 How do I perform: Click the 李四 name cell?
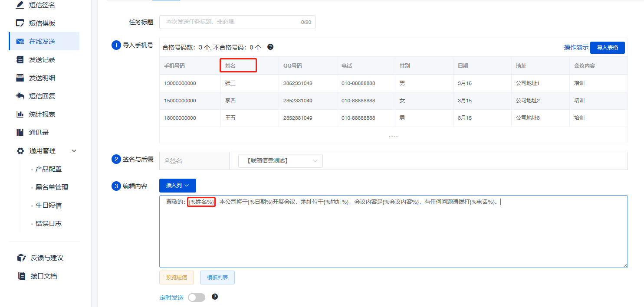[x=250, y=101]
